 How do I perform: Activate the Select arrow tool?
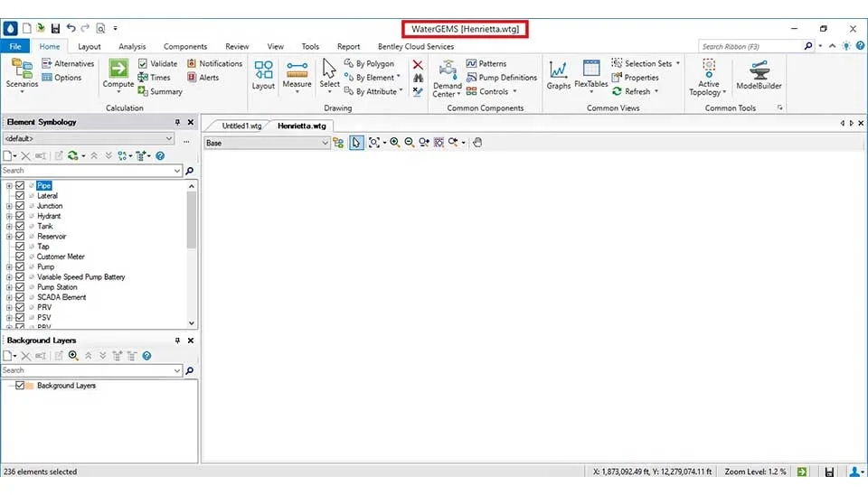click(x=329, y=75)
